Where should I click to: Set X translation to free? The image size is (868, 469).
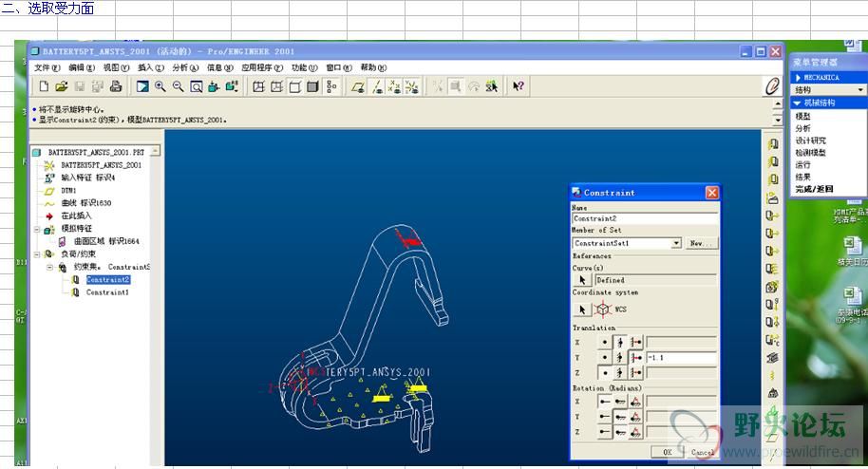click(605, 342)
